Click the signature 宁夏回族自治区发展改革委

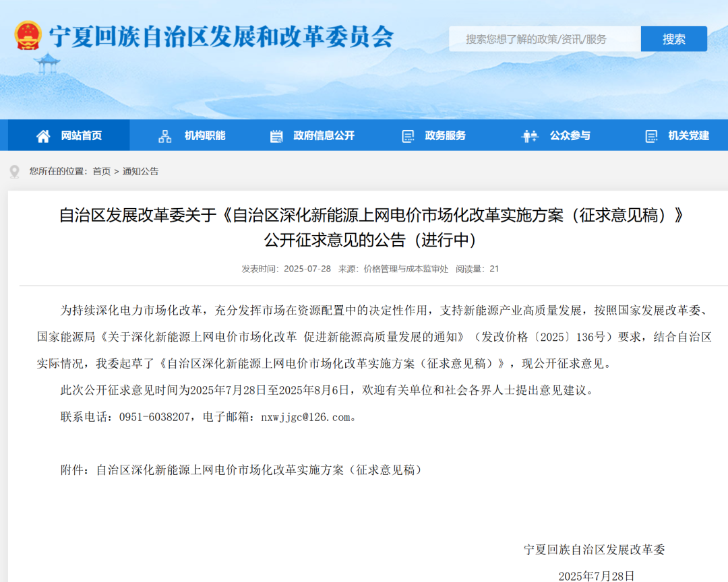tap(595, 550)
